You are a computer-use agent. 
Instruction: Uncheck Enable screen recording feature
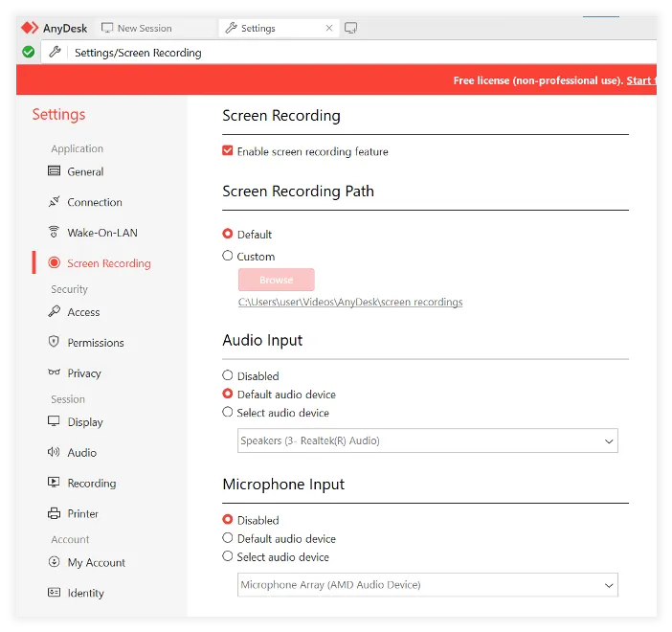tap(228, 151)
